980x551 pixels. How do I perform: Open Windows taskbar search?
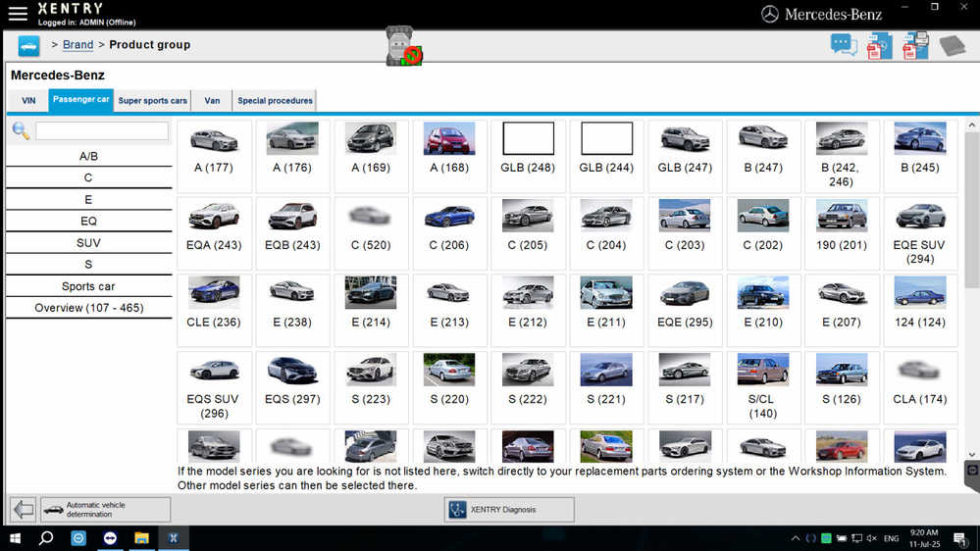click(x=46, y=538)
